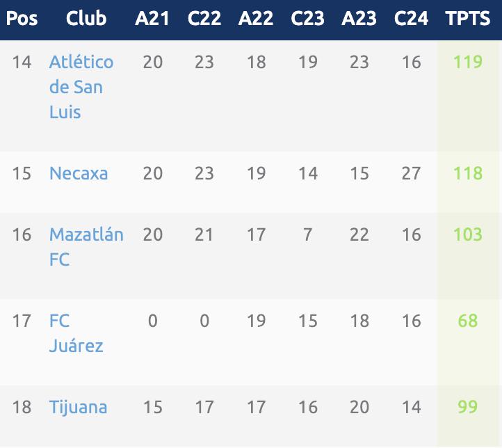Click the C23 column header
Image resolution: width=502 pixels, height=448 pixels.
pyautogui.click(x=307, y=19)
